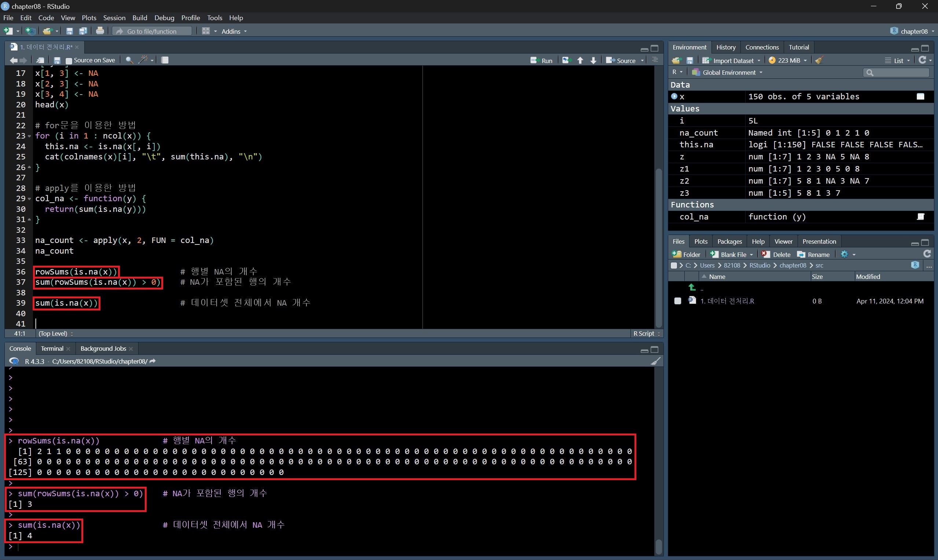This screenshot has height=560, width=938.
Task: Check the box next to 1. 데이터 전처리.R file
Action: [678, 301]
